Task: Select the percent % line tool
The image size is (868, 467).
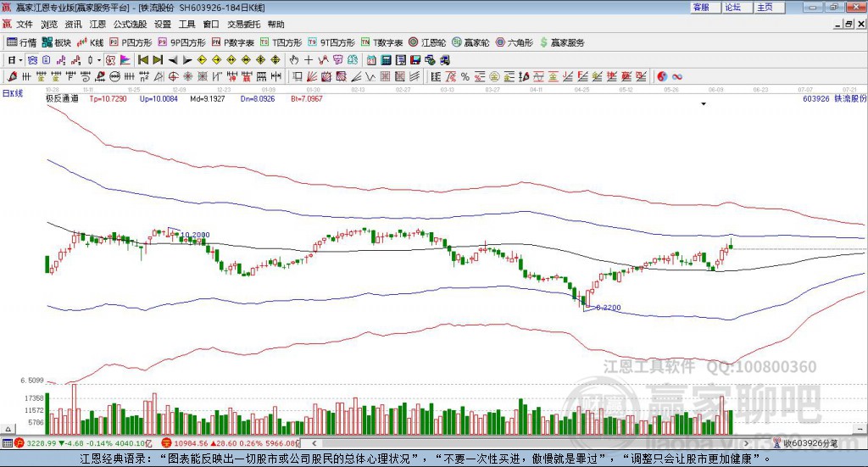Action: point(465,76)
